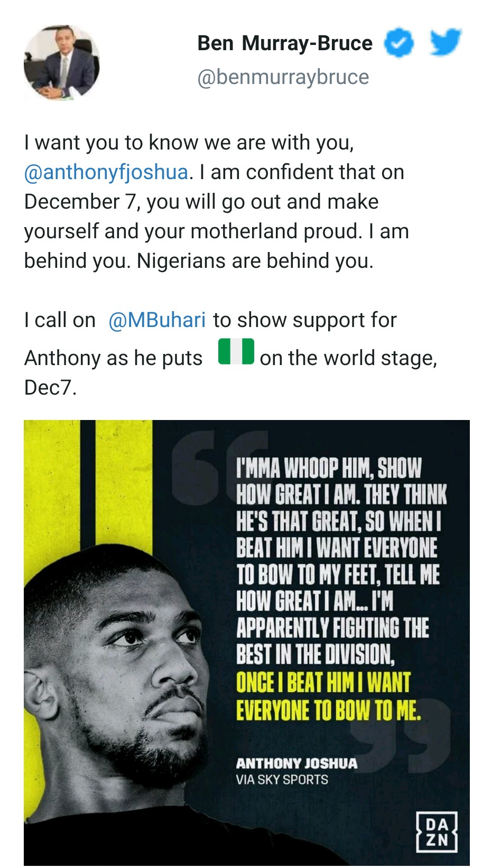Open the @anthonyfjoshua mention link

pyautogui.click(x=106, y=172)
